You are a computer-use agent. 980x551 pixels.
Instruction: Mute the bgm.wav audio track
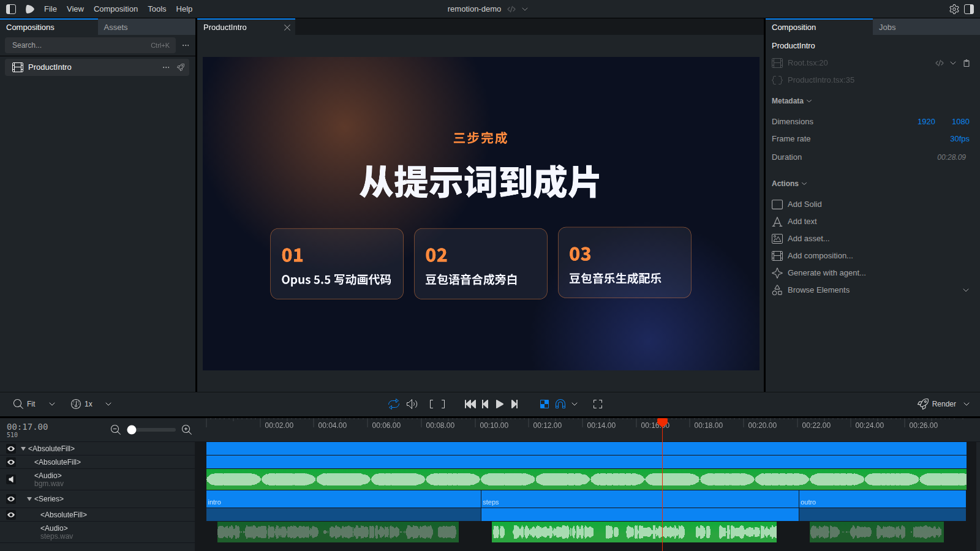pyautogui.click(x=11, y=479)
